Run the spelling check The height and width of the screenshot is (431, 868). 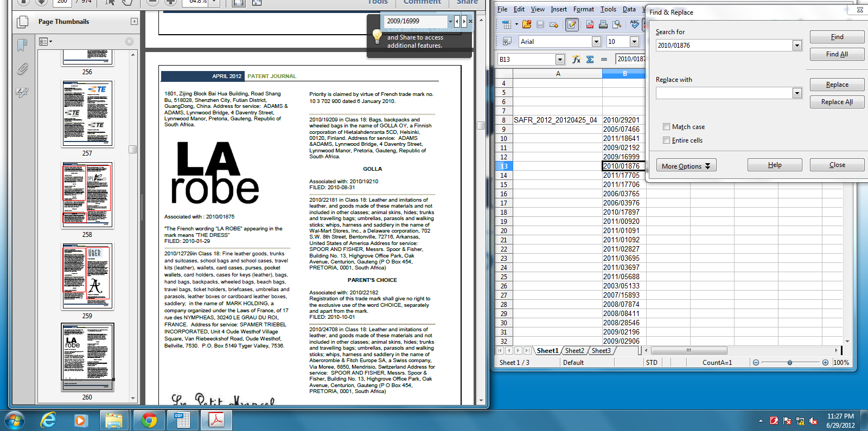[635, 24]
